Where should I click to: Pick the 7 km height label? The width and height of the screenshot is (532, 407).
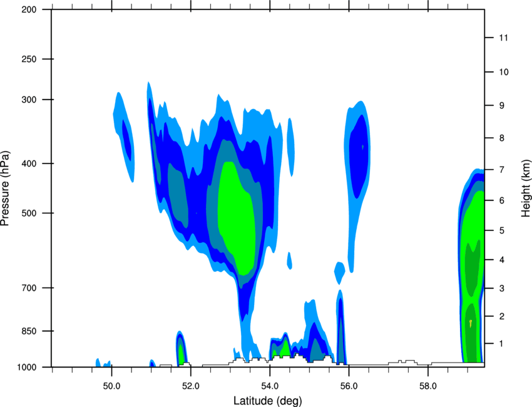[502, 170]
